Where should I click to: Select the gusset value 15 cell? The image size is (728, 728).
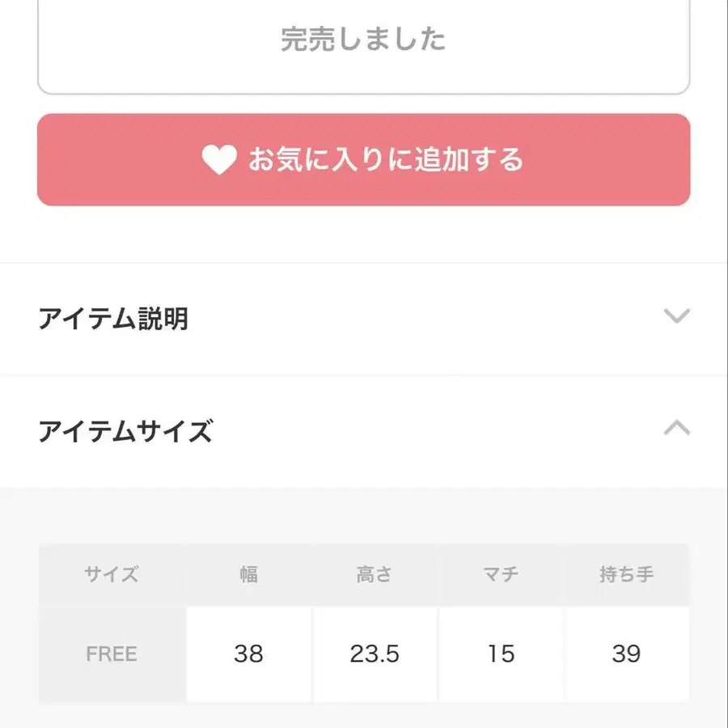(x=501, y=654)
